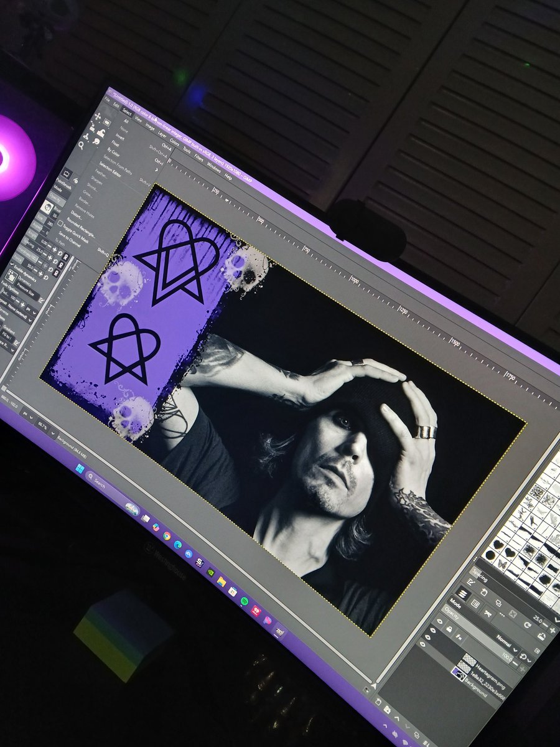Select the Move tool in the toolbox
The height and width of the screenshot is (747, 560).
[x=98, y=116]
